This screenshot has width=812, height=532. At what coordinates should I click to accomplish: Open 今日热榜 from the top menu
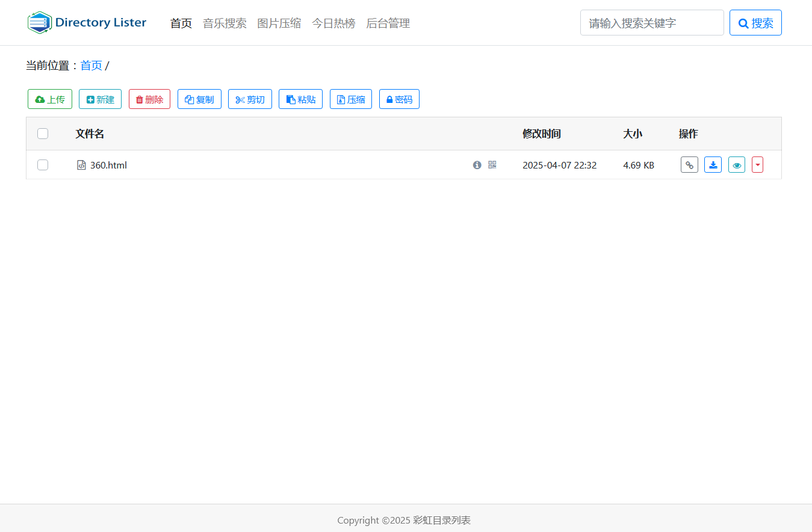(333, 23)
